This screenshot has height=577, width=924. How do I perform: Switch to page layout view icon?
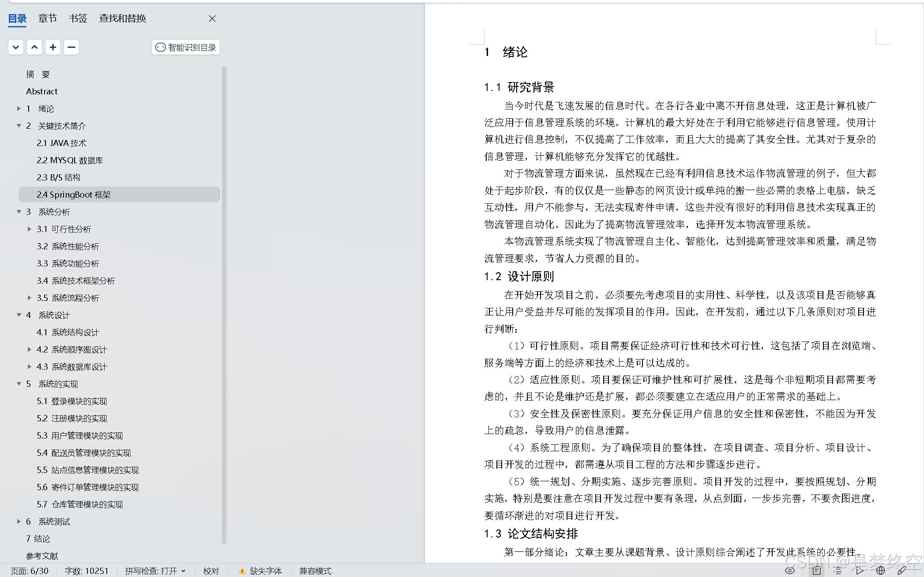[x=817, y=570]
